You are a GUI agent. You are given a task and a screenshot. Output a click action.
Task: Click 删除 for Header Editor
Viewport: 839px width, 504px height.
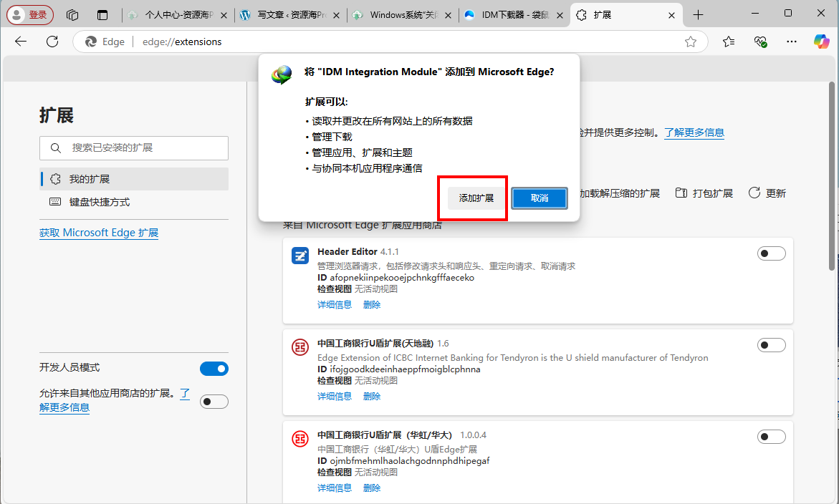point(372,305)
